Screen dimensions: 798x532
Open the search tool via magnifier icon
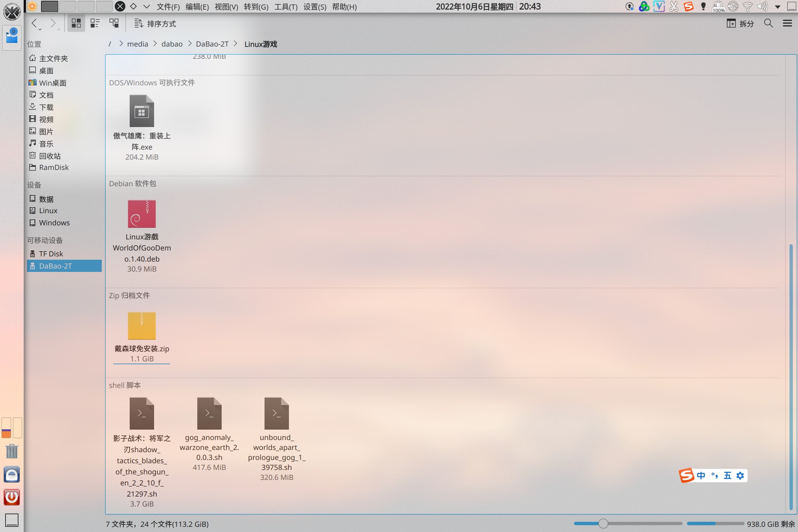click(768, 23)
